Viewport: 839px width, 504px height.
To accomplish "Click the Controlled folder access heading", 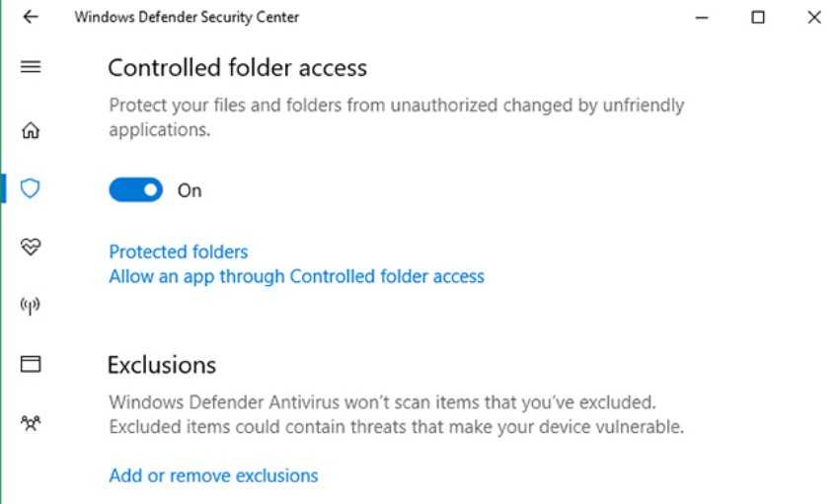I will point(237,68).
